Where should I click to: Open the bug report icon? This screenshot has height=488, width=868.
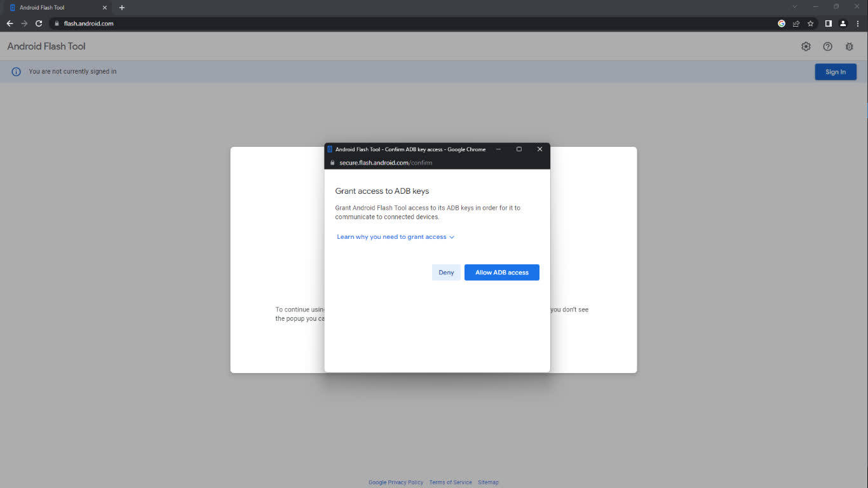tap(849, 46)
